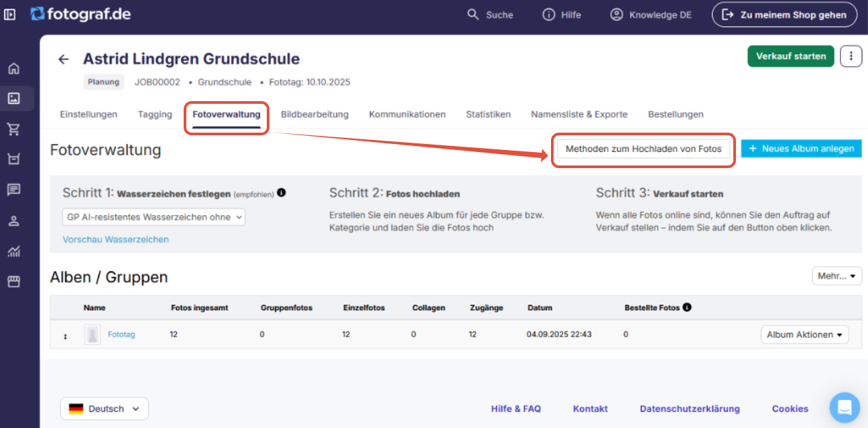
Task: Open Datenschutzerklärung footer link
Action: point(690,409)
